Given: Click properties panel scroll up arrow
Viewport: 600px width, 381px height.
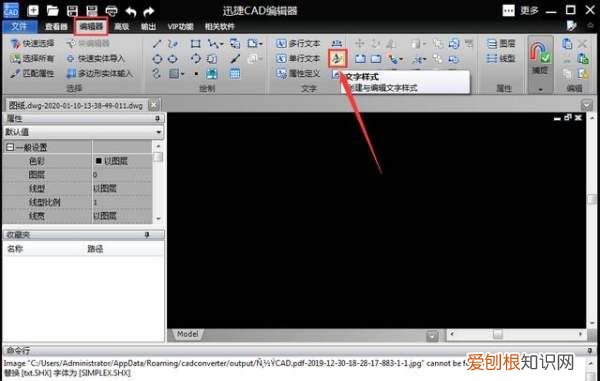Looking at the screenshot, I should click(158, 146).
